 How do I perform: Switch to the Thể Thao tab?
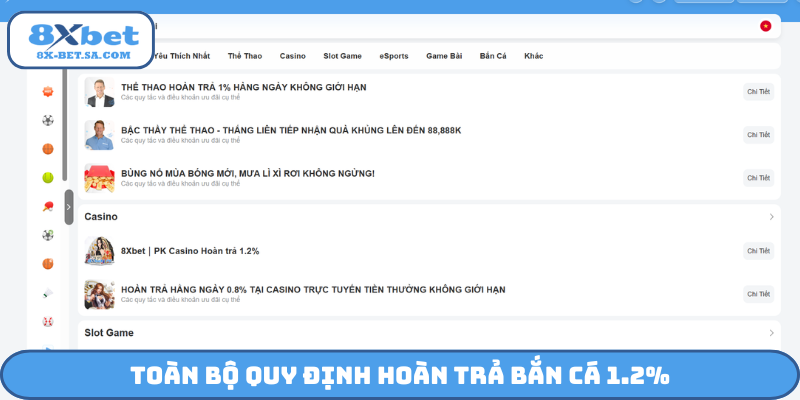[245, 56]
